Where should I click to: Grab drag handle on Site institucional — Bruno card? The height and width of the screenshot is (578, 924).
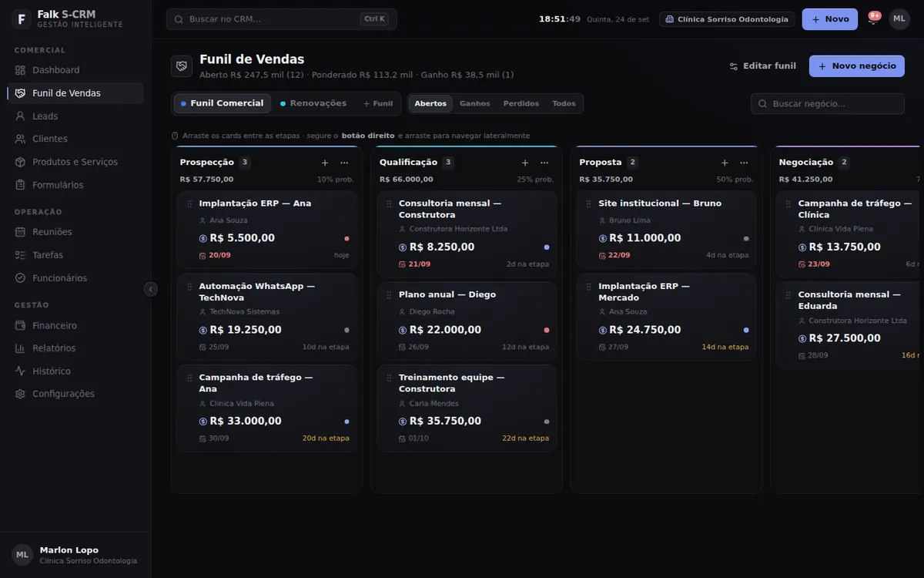click(589, 203)
